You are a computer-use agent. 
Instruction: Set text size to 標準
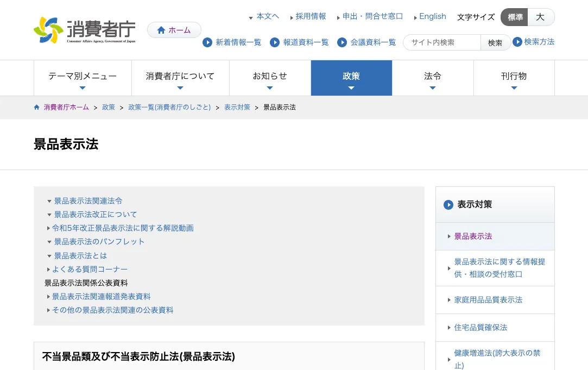coord(515,17)
